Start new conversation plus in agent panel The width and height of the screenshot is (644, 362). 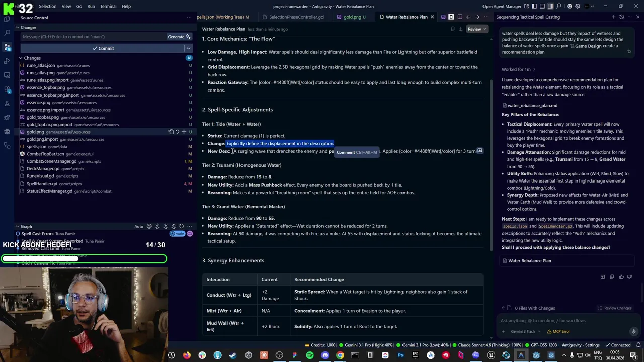pyautogui.click(x=614, y=17)
